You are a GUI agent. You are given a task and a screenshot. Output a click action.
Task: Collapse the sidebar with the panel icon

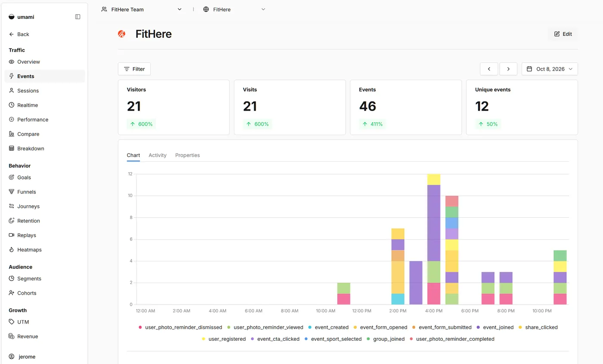pyautogui.click(x=78, y=17)
